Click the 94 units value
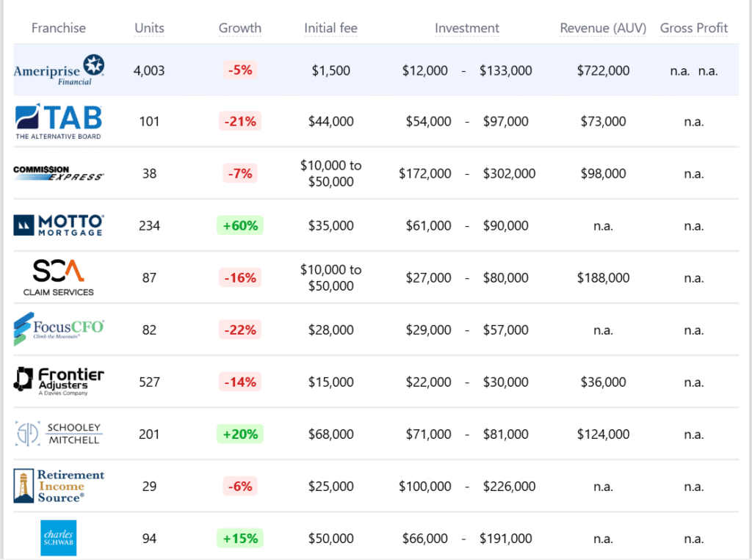This screenshot has height=560, width=752. [149, 539]
